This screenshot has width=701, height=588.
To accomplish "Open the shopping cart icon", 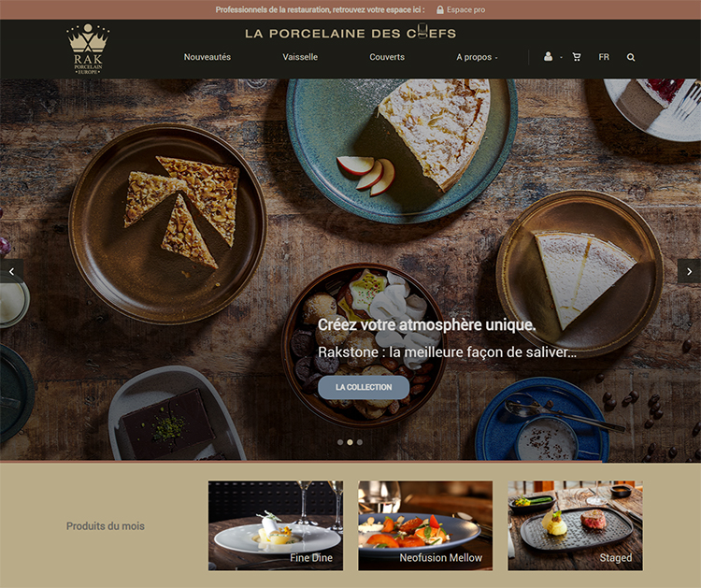I will 577,57.
